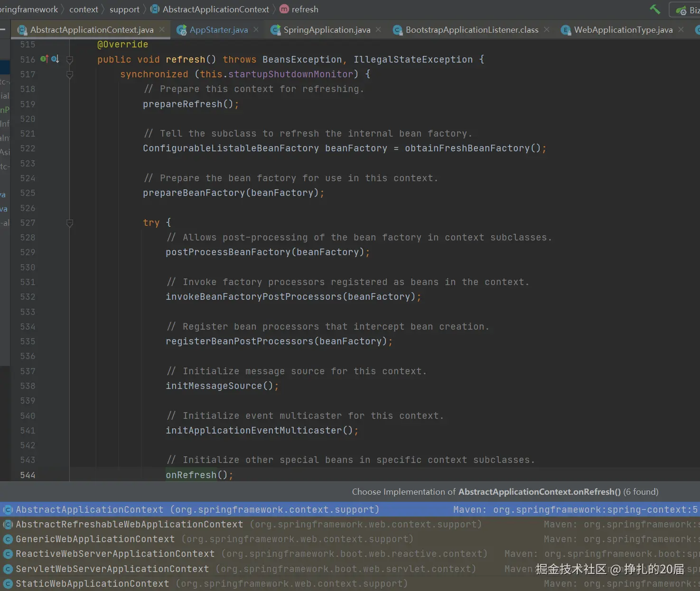Click the context breadcrumb
Screen dimensions: 700x591
coord(84,9)
